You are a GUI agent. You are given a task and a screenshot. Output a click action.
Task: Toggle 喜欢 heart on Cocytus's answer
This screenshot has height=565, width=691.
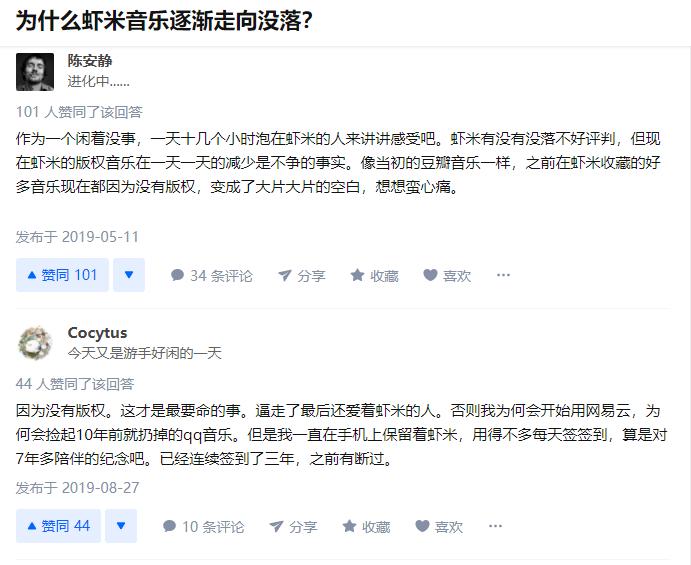pyautogui.click(x=439, y=526)
